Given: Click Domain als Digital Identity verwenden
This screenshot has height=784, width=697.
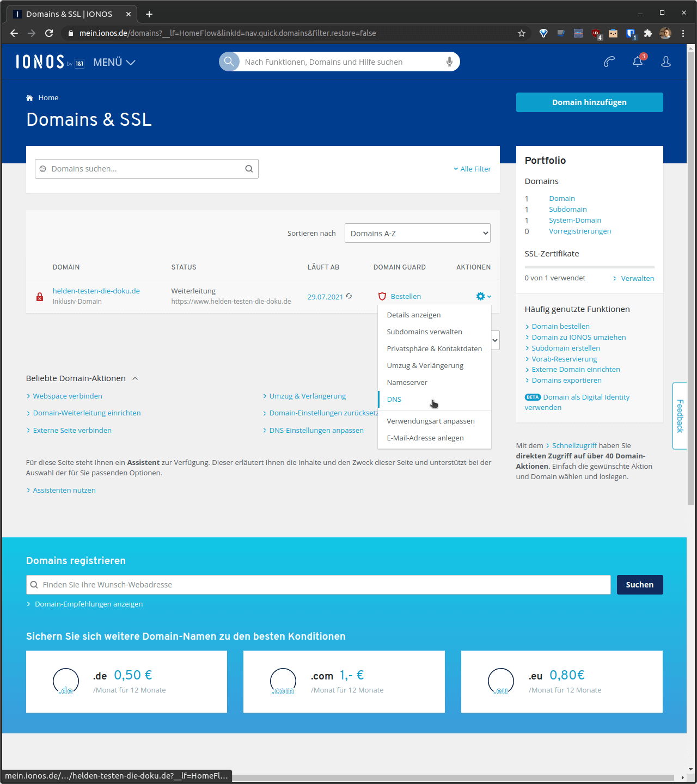Looking at the screenshot, I should [x=577, y=402].
